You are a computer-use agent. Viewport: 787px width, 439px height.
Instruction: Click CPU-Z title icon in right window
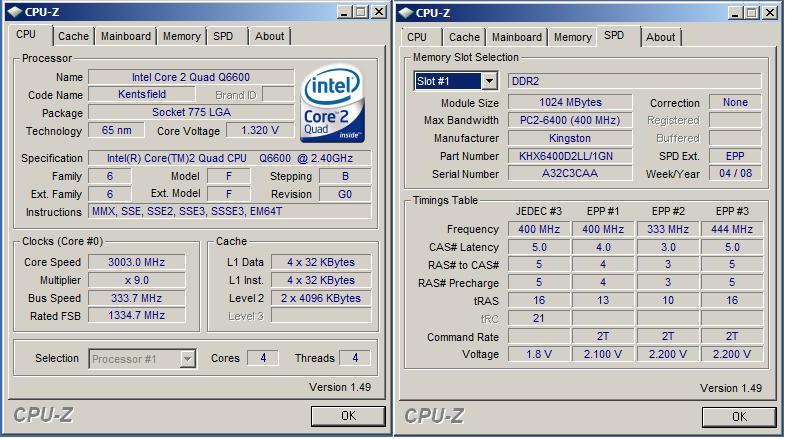[406, 13]
